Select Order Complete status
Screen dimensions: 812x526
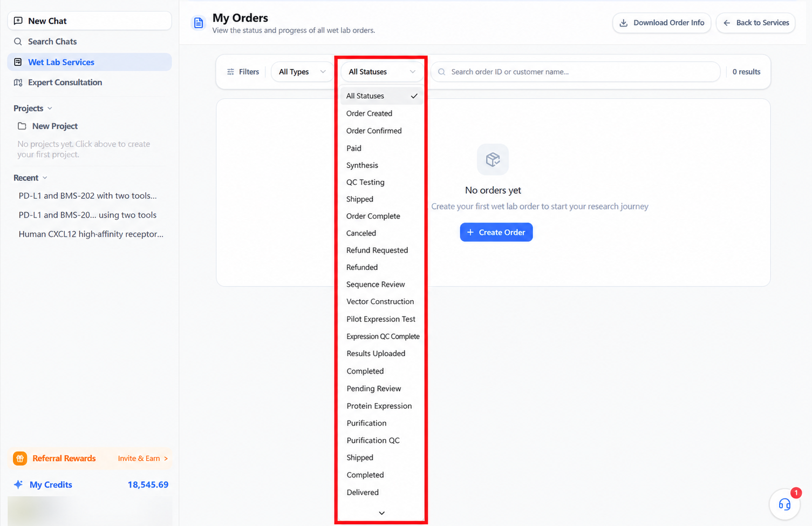click(x=381, y=216)
